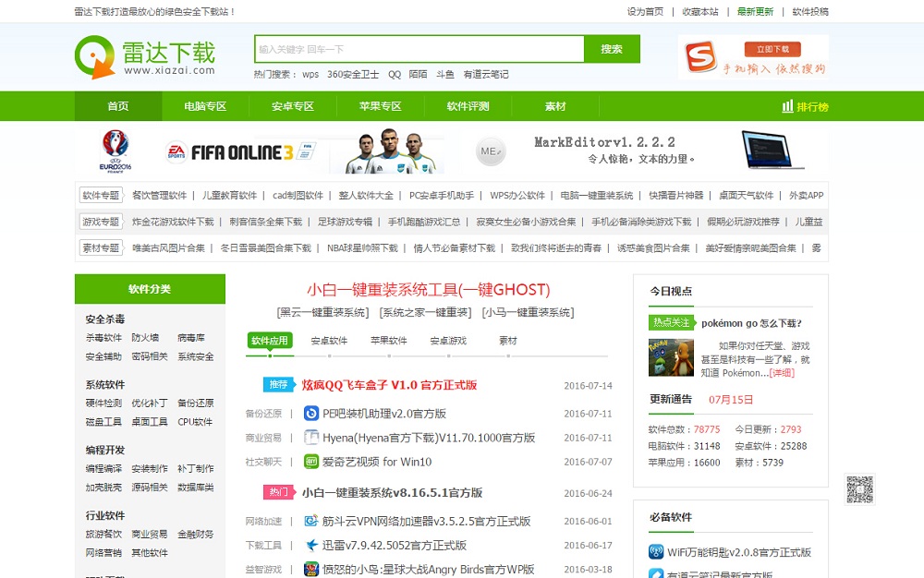Open the Pokémon Go thumbnail image
Viewport: 924px width, 578px height.
[671, 357]
